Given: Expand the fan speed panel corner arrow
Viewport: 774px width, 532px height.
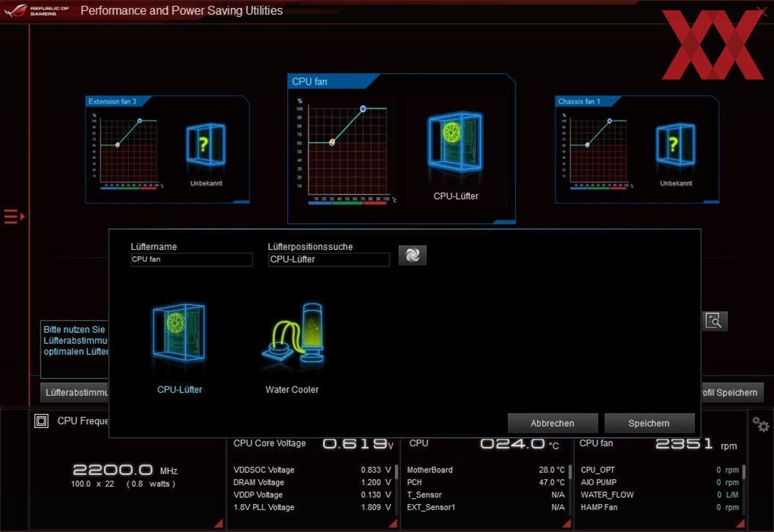Looking at the screenshot, I should 740,523.
